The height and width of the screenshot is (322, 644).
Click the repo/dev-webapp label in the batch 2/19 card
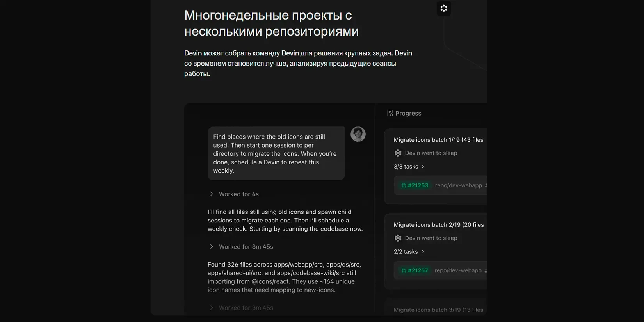point(458,270)
